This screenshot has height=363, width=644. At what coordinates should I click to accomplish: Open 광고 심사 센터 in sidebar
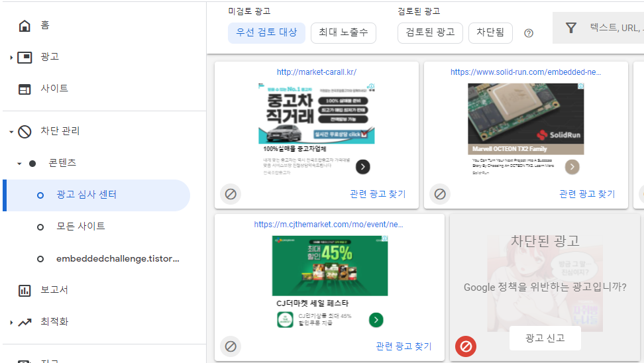[x=97, y=195]
